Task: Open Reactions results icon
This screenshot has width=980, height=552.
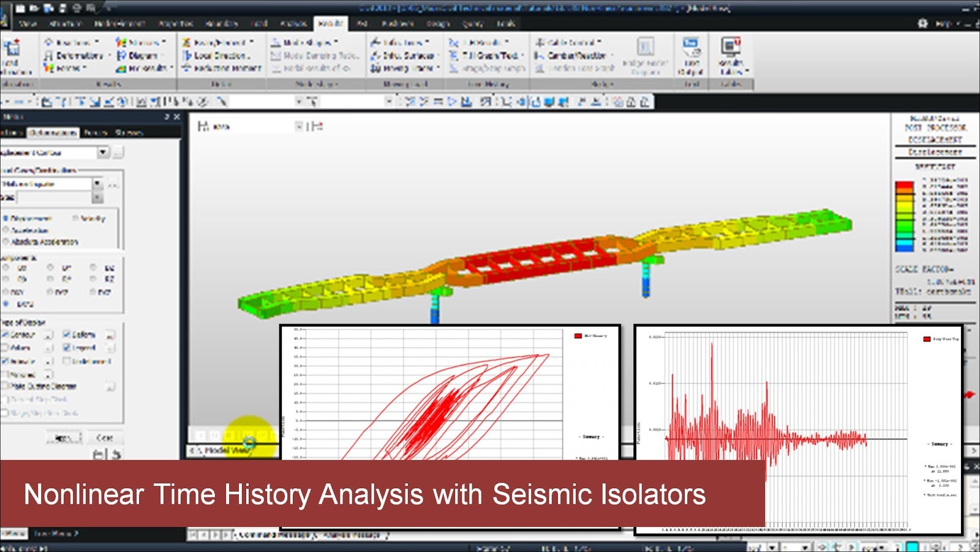Action: (72, 42)
